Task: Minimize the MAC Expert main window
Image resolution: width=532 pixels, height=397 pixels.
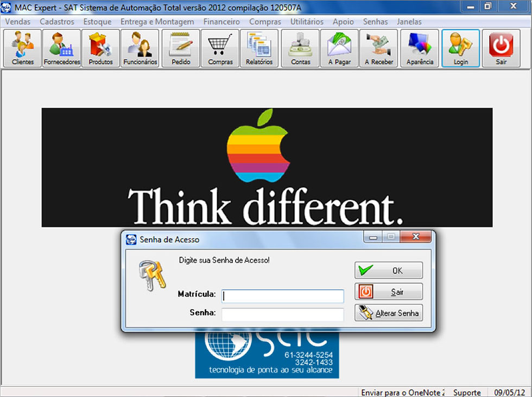Action: [471, 6]
